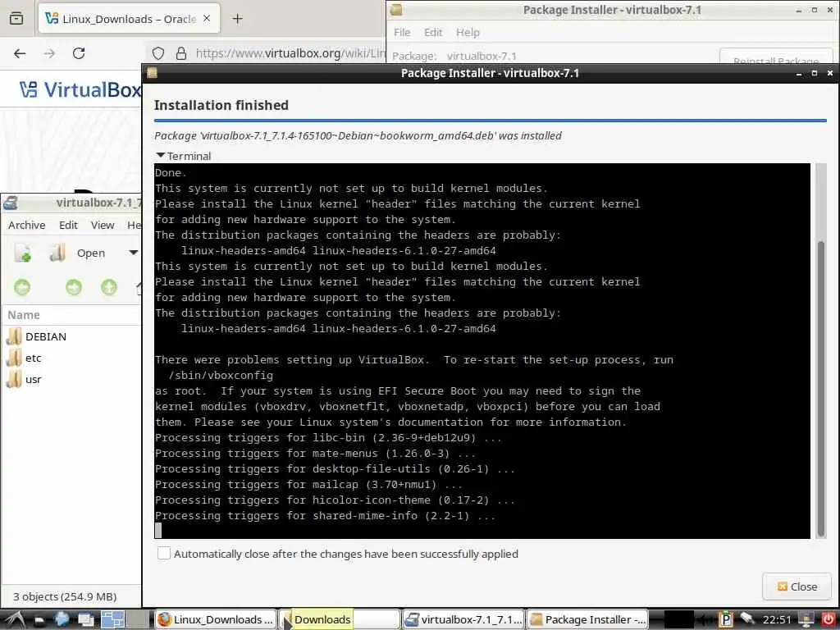The height and width of the screenshot is (630, 840).
Task: Click the green back arrow in archive manager
Action: [x=22, y=288]
